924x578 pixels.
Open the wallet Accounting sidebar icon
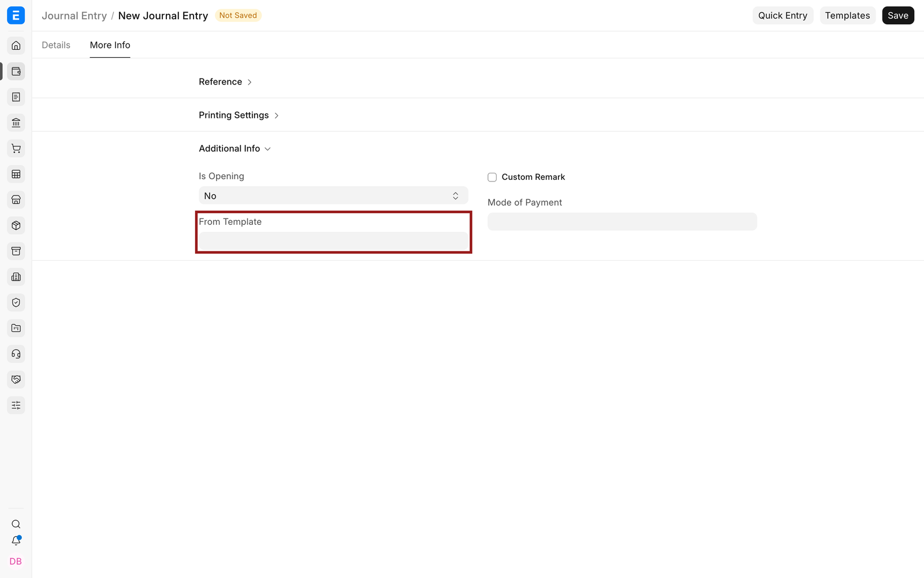coord(16,72)
